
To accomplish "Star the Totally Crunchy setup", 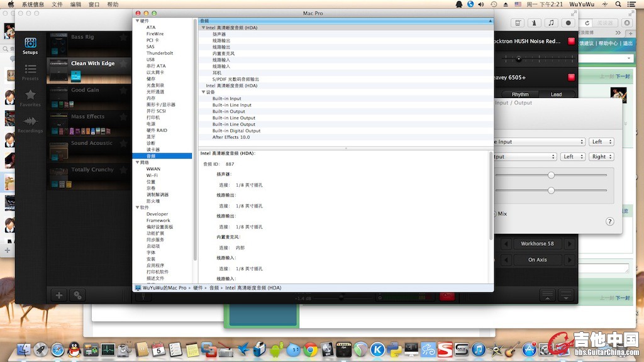I will click(123, 170).
